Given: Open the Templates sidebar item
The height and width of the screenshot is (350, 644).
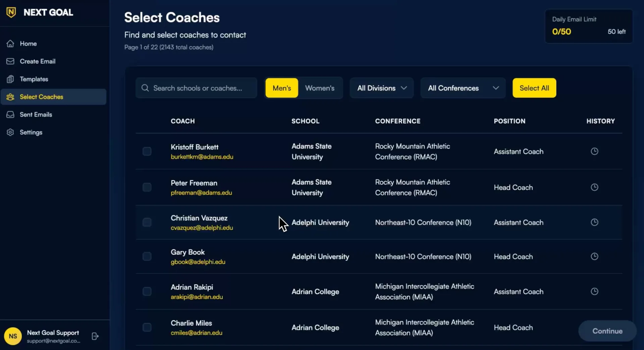Looking at the screenshot, I should click(x=34, y=79).
